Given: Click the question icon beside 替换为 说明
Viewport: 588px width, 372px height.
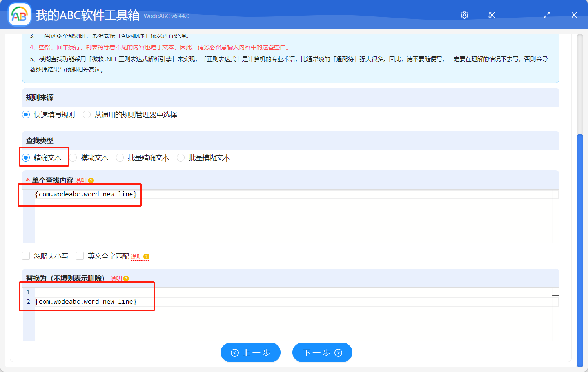Looking at the screenshot, I should (126, 279).
